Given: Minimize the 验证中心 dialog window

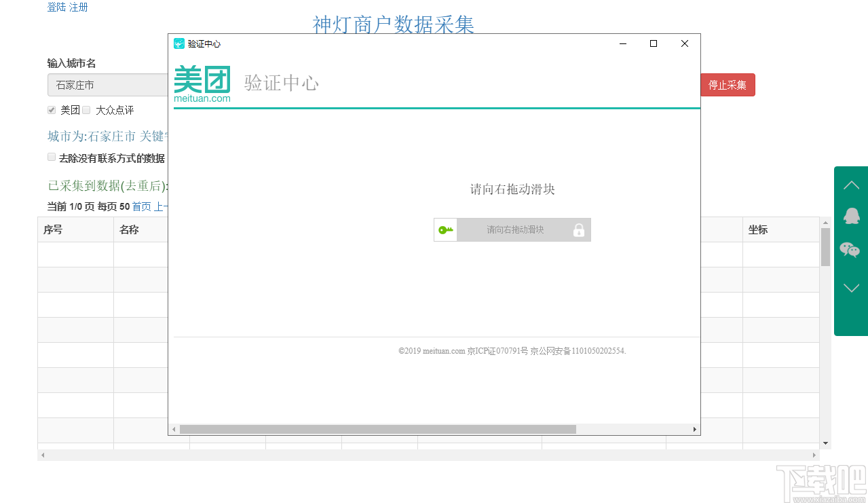Looking at the screenshot, I should click(x=622, y=43).
